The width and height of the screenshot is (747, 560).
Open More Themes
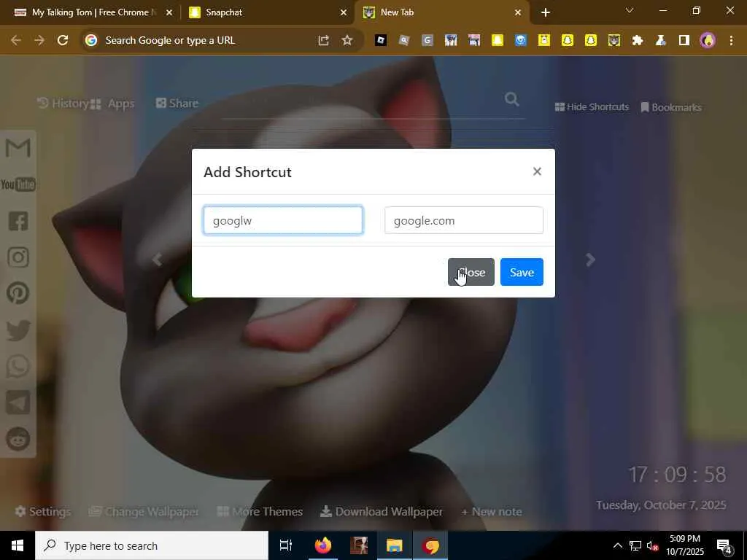(x=260, y=511)
